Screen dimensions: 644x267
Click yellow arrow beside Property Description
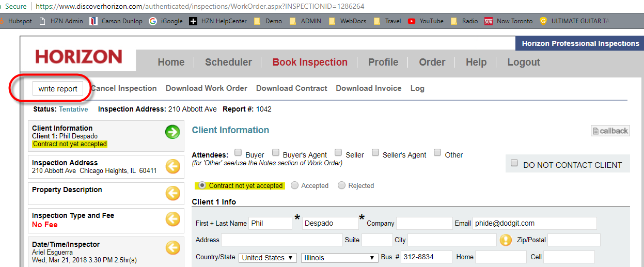point(172,193)
